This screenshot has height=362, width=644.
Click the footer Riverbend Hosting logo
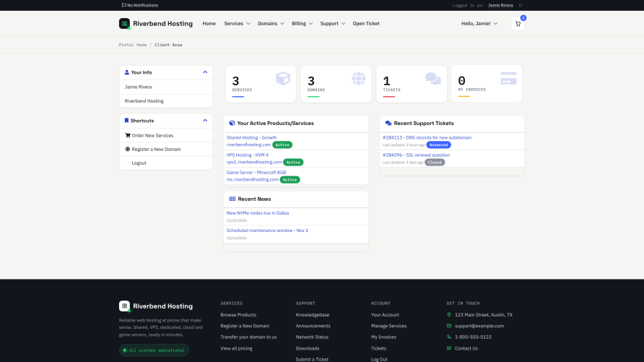tap(156, 306)
